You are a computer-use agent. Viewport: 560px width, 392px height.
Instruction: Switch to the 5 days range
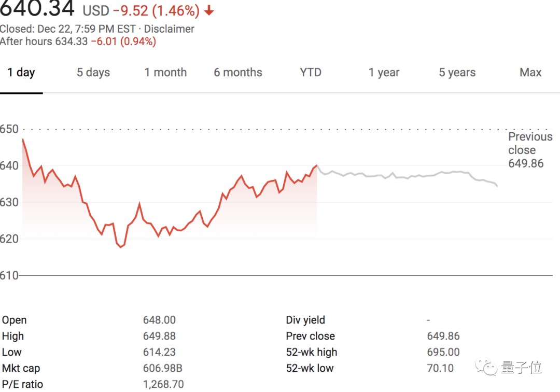tap(93, 73)
